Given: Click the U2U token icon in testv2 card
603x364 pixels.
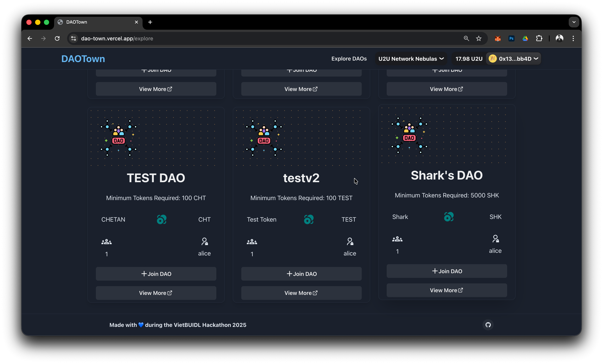Looking at the screenshot, I should (309, 219).
